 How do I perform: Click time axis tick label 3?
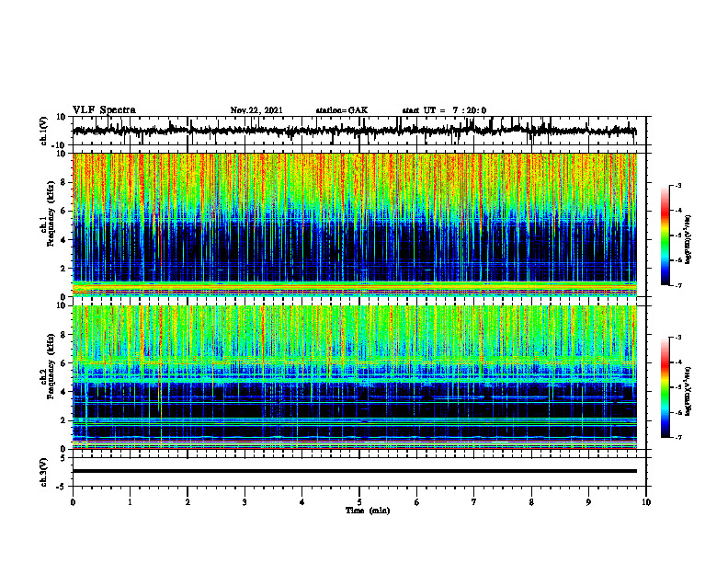[x=245, y=502]
